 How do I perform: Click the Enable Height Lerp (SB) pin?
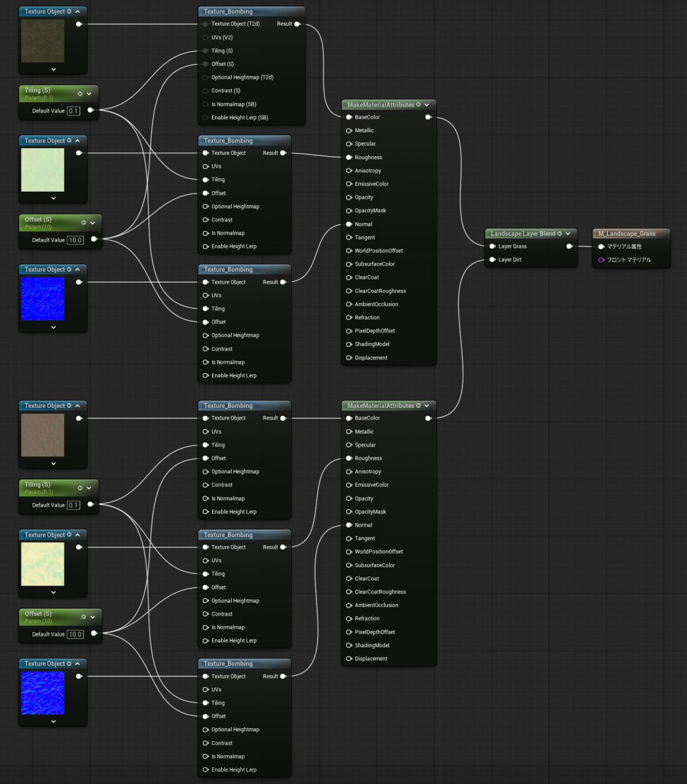pyautogui.click(x=205, y=118)
